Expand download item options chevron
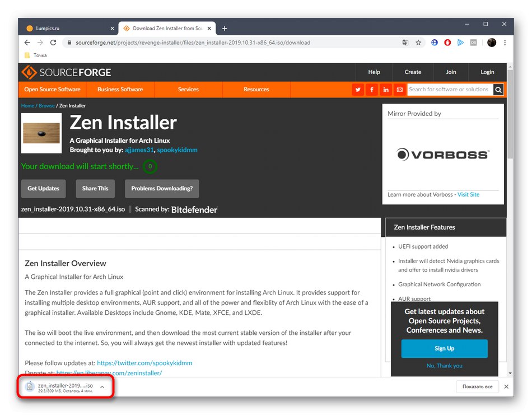Image resolution: width=532 pixels, height=415 pixels. point(102,387)
